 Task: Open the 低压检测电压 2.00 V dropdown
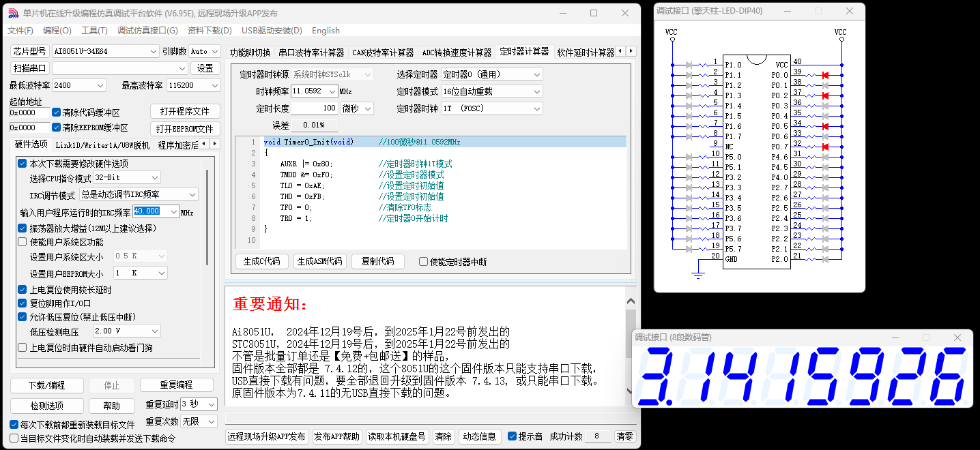point(126,331)
